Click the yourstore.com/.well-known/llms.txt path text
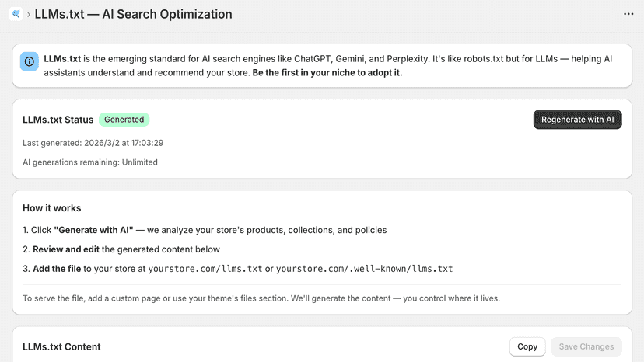Viewport: 644px width, 362px height. coord(364,269)
